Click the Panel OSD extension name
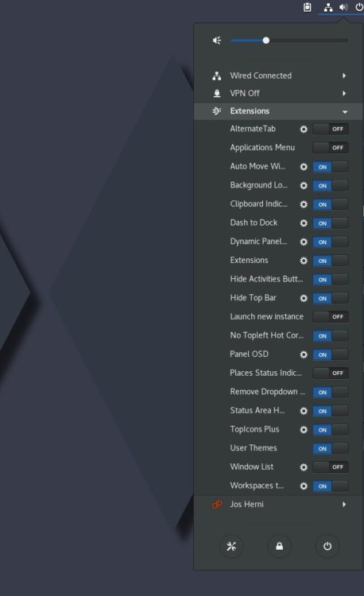The height and width of the screenshot is (596, 364). (249, 354)
